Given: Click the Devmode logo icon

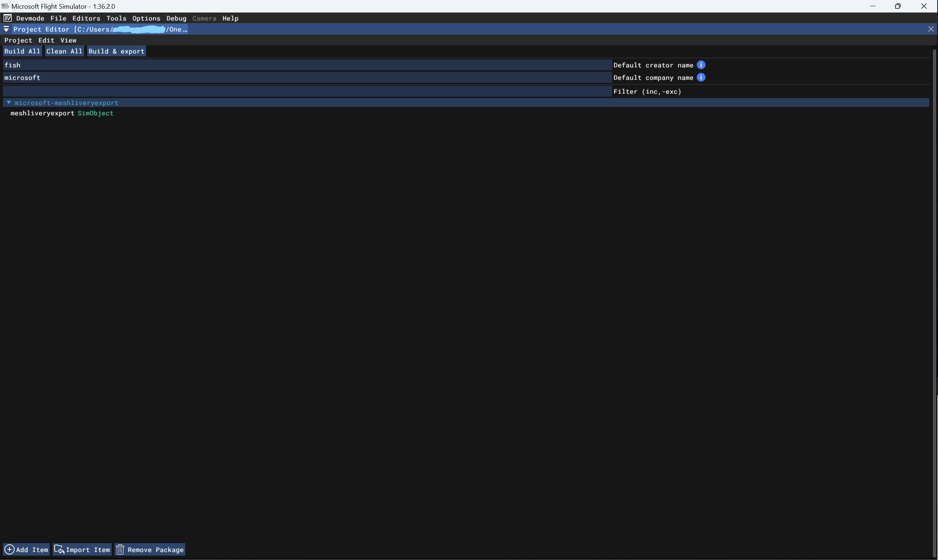Looking at the screenshot, I should pyautogui.click(x=7, y=18).
